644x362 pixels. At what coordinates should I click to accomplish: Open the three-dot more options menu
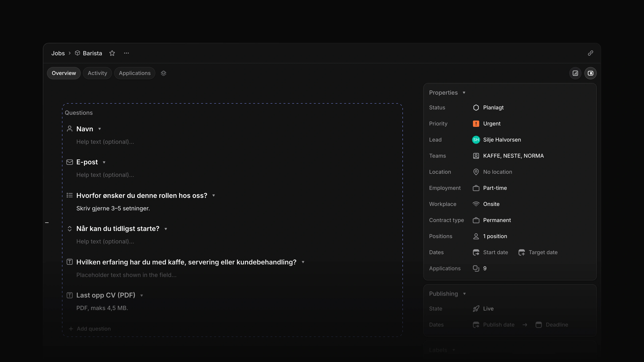(126, 53)
